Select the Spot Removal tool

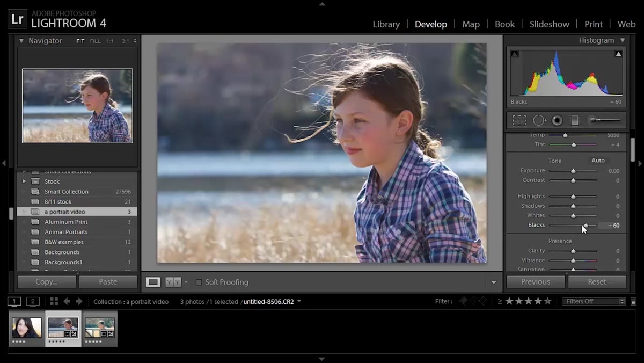point(539,120)
